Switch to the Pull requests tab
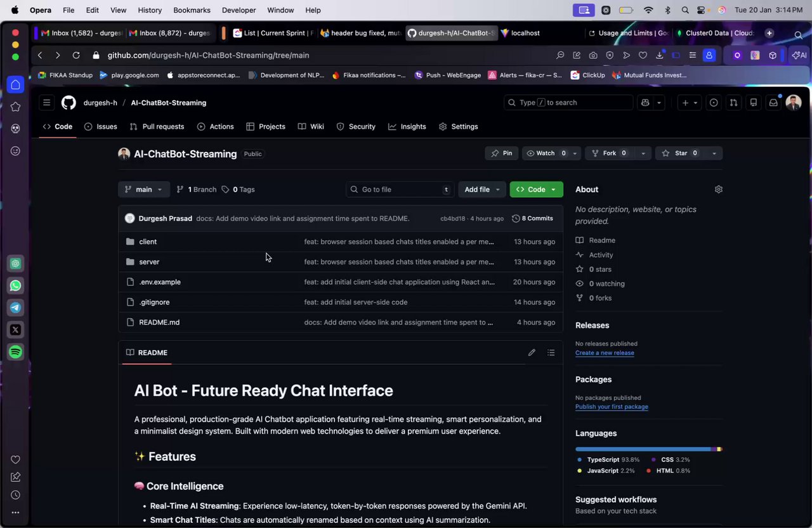812x528 pixels. (x=157, y=127)
